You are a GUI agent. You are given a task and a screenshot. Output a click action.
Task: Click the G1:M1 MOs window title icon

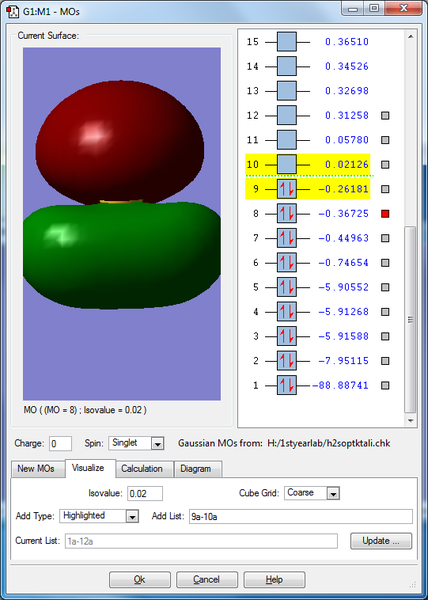13,11
